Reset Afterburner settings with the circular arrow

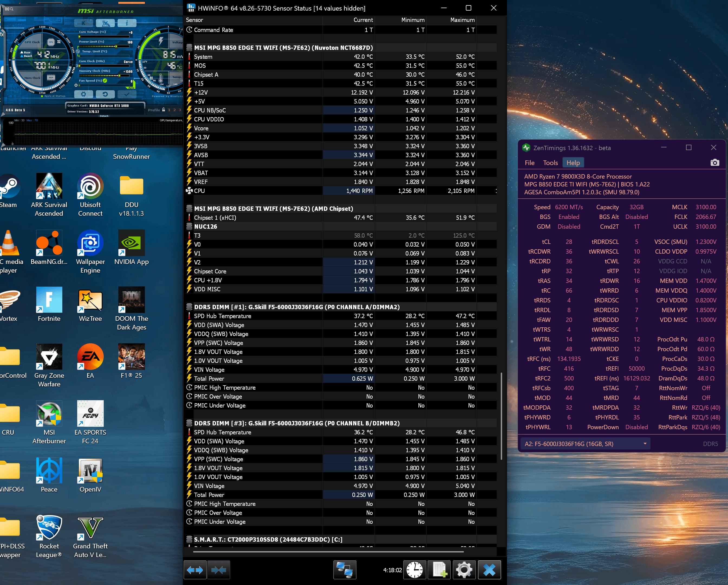pos(105,94)
